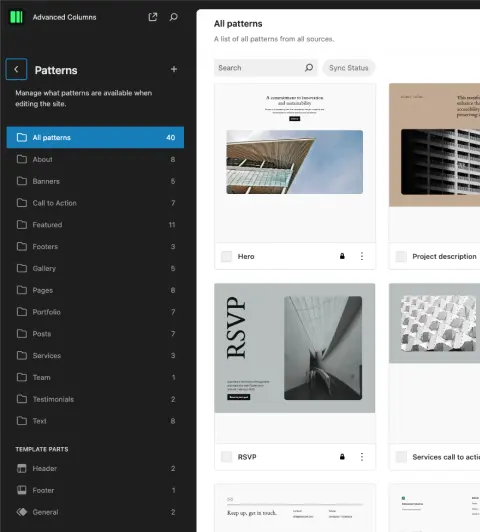Open the General template parts
The height and width of the screenshot is (532, 480).
click(x=95, y=512)
